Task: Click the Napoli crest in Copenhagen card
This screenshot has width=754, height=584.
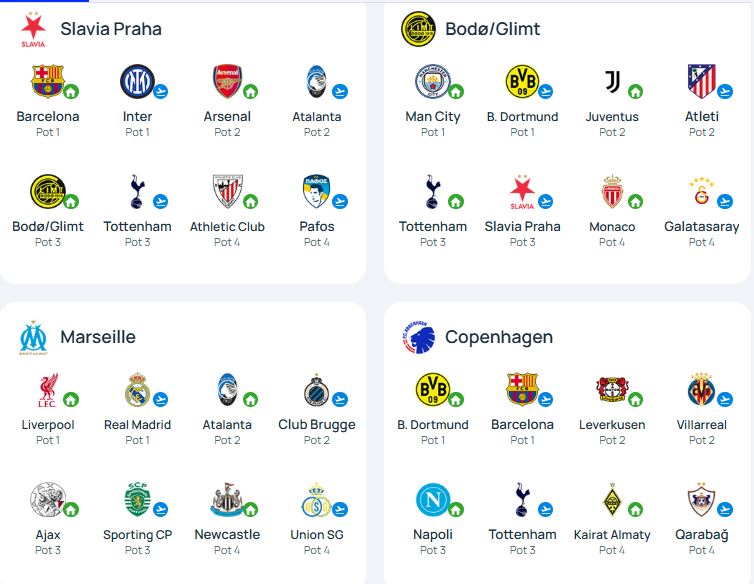Action: [432, 499]
